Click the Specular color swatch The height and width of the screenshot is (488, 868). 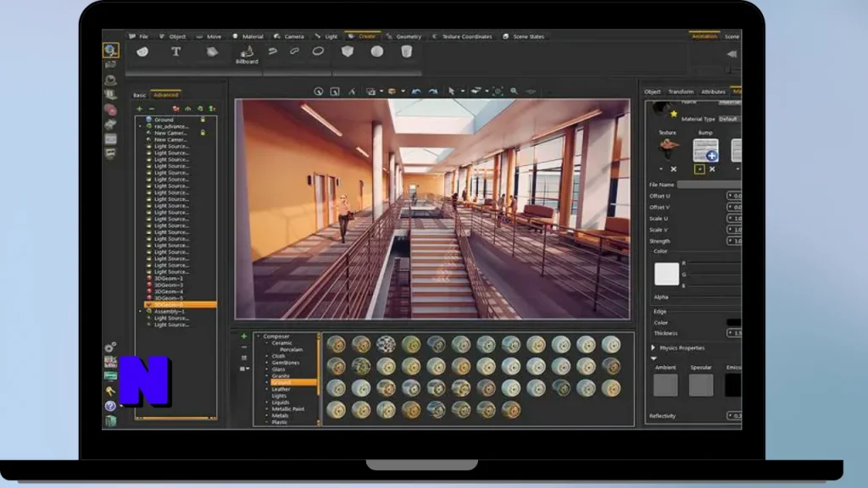point(701,385)
